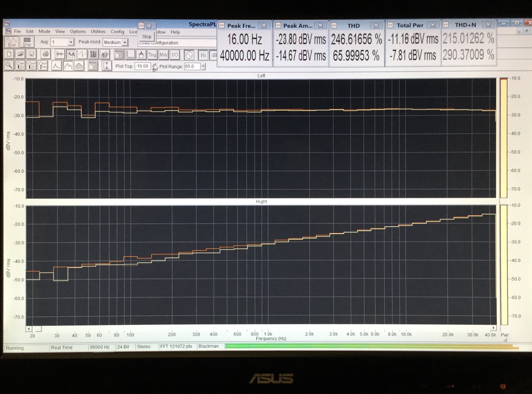The height and width of the screenshot is (394, 532).
Task: Expand the Avg count dropdown
Action: tap(71, 42)
